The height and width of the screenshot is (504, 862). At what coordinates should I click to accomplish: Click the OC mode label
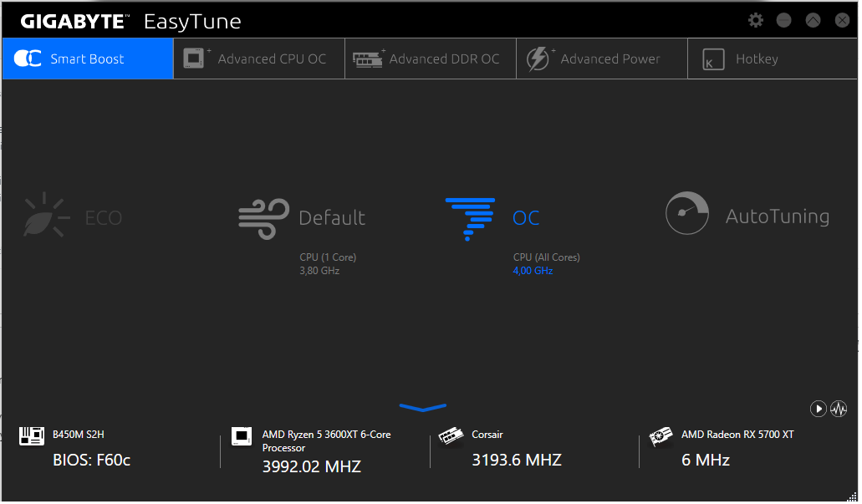point(526,218)
